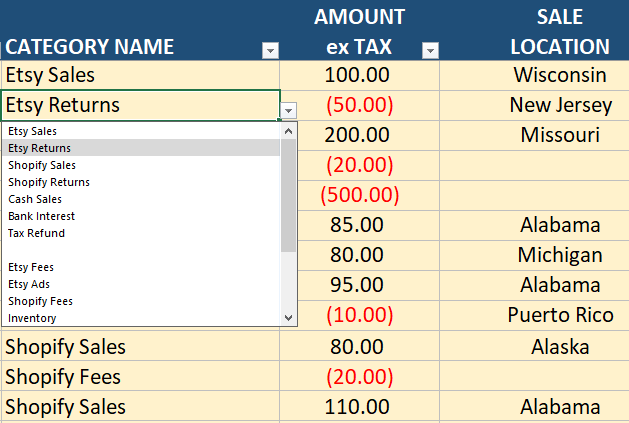Click the 100.00 amount cell
629x423 pixels.
tap(359, 75)
